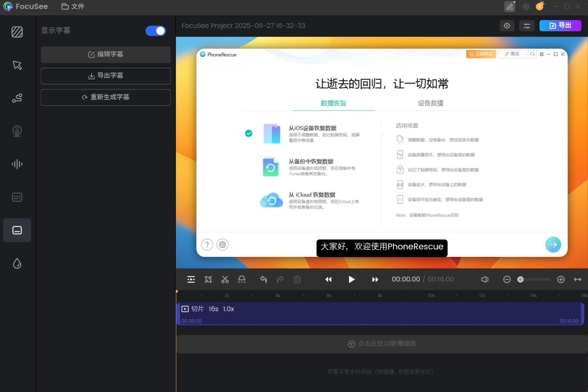Click the play button
This screenshot has width=588, height=392.
[352, 279]
